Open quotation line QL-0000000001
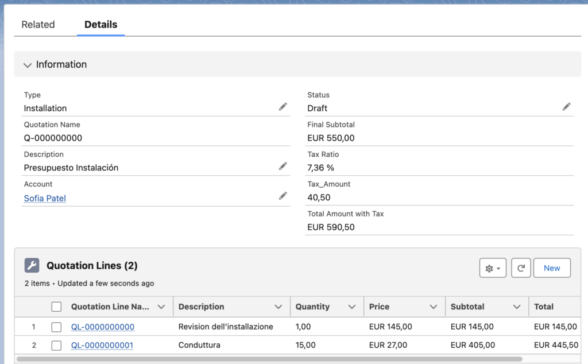 pos(102,345)
